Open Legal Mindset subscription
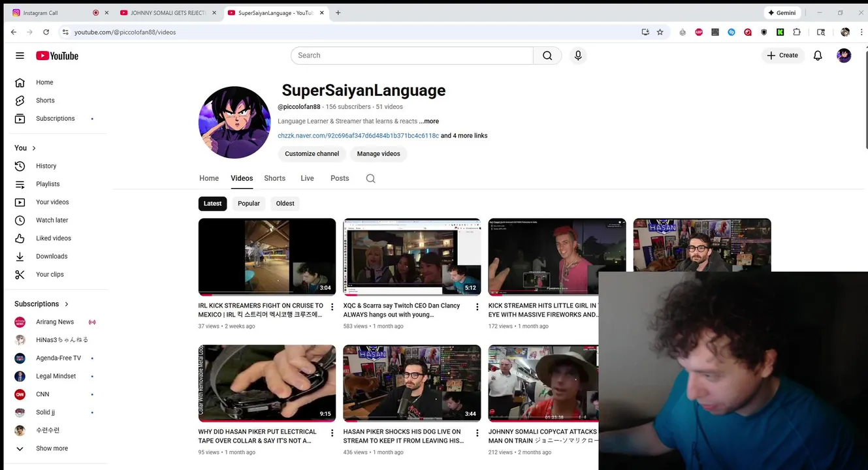Viewport: 868px width, 470px height. 57,377
